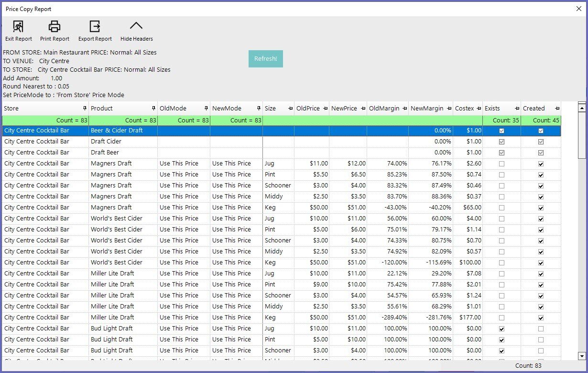The image size is (588, 373).
Task: Click the Export Report icon
Action: (95, 27)
